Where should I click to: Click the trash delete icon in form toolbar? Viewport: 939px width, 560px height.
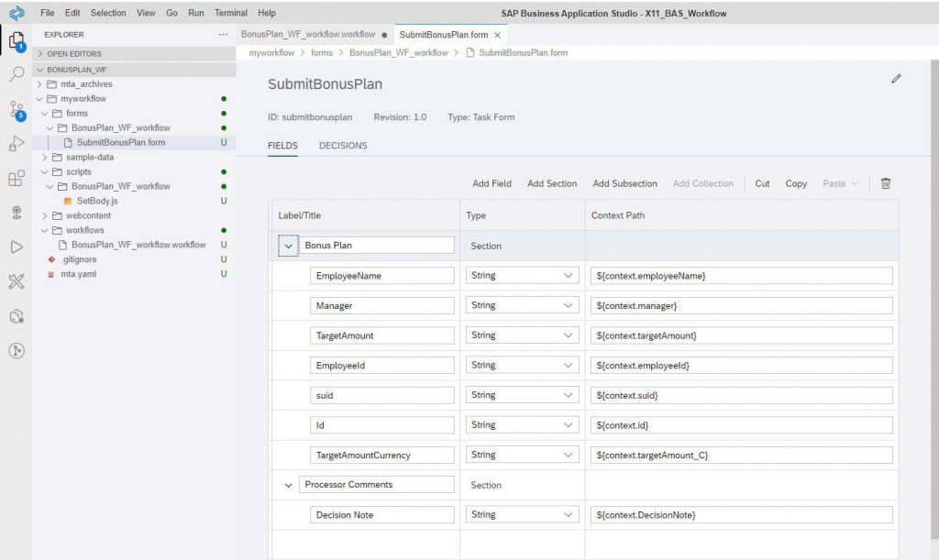886,183
